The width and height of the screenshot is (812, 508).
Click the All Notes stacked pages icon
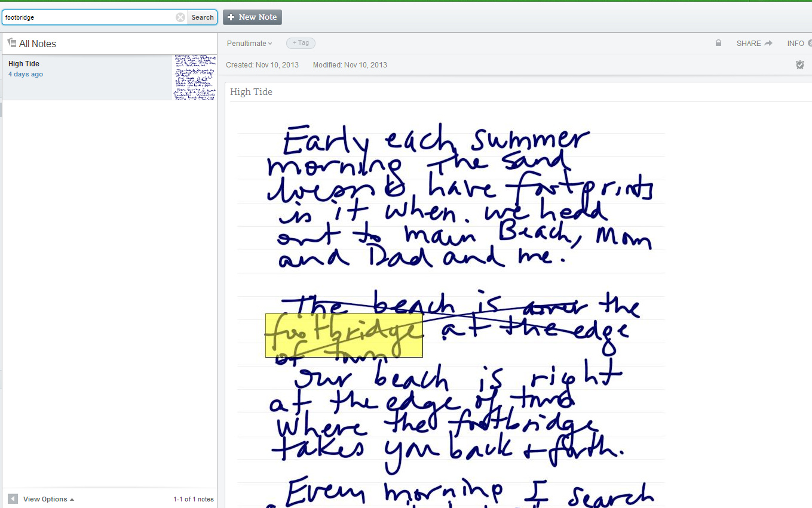tap(11, 43)
